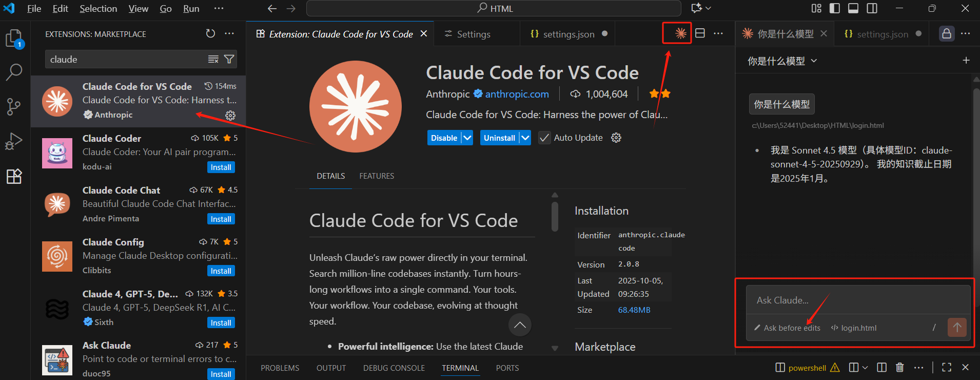Go back in navigation history

272,9
